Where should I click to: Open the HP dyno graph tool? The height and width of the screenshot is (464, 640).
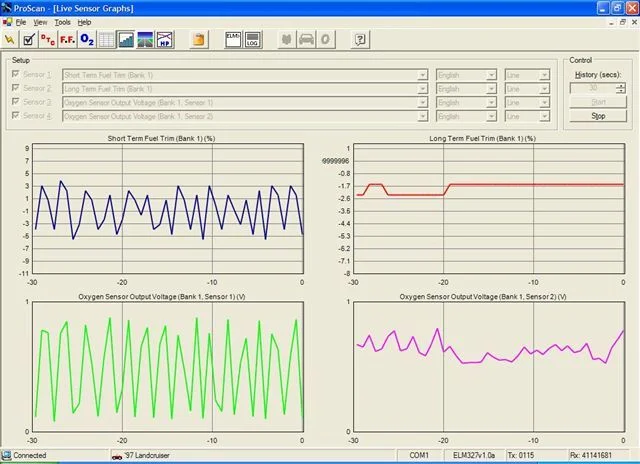pyautogui.click(x=165, y=40)
